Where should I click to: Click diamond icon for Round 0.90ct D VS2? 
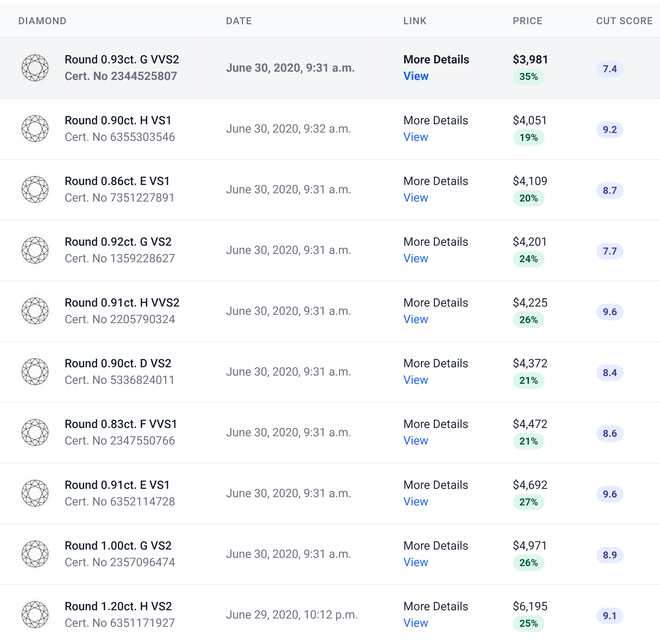(x=35, y=372)
